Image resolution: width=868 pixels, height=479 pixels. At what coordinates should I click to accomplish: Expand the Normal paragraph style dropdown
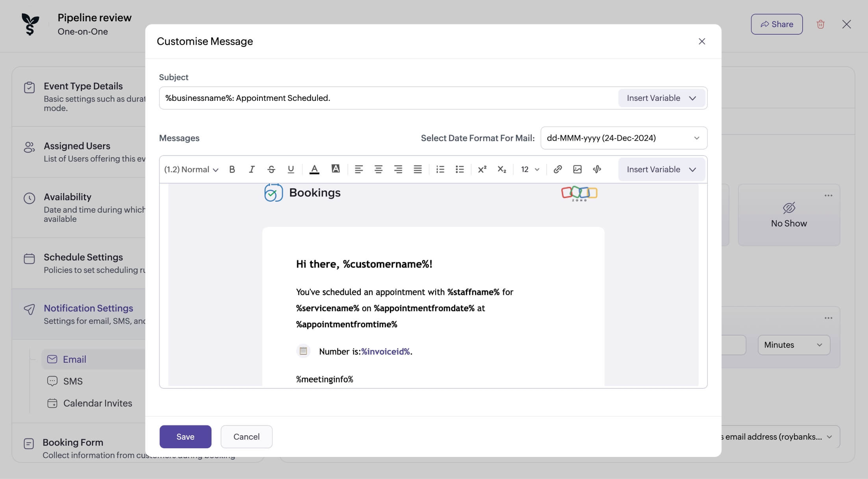191,169
